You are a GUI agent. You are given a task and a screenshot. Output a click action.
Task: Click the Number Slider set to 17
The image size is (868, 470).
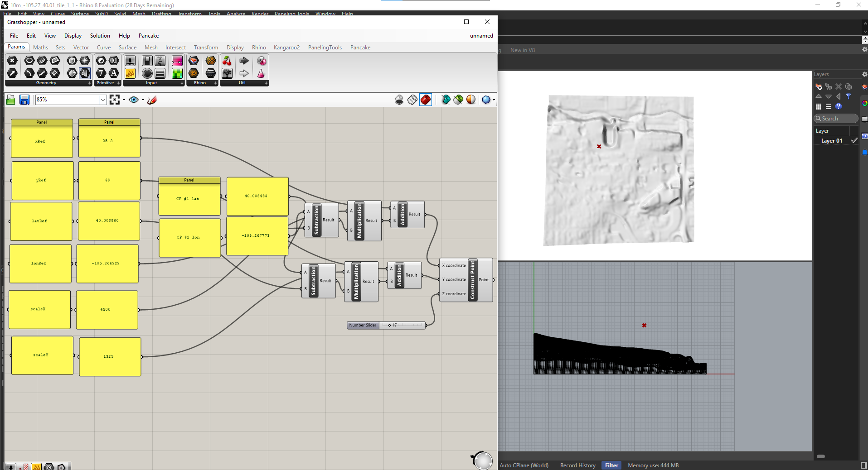387,325
